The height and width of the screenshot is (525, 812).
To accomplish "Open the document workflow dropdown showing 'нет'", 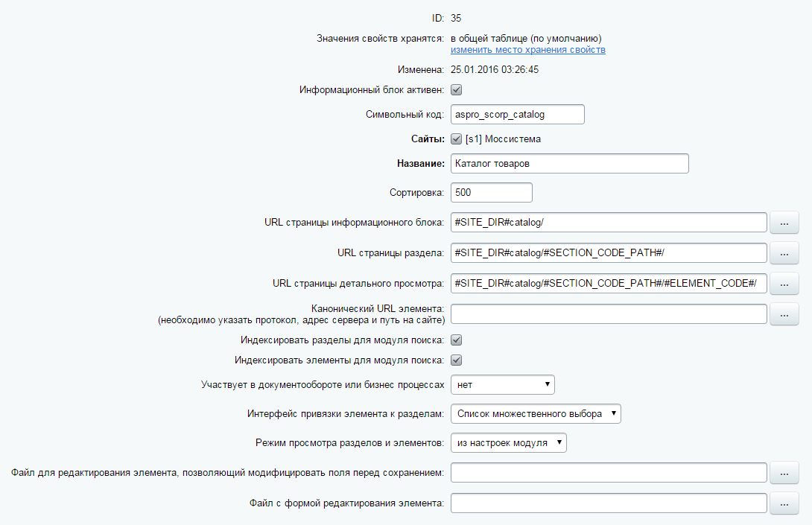I will [x=503, y=385].
